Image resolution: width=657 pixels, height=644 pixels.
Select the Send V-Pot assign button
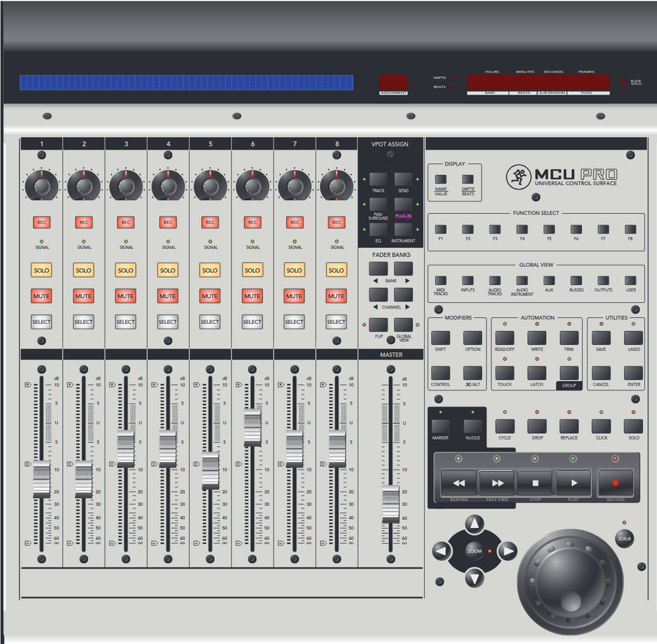(404, 180)
